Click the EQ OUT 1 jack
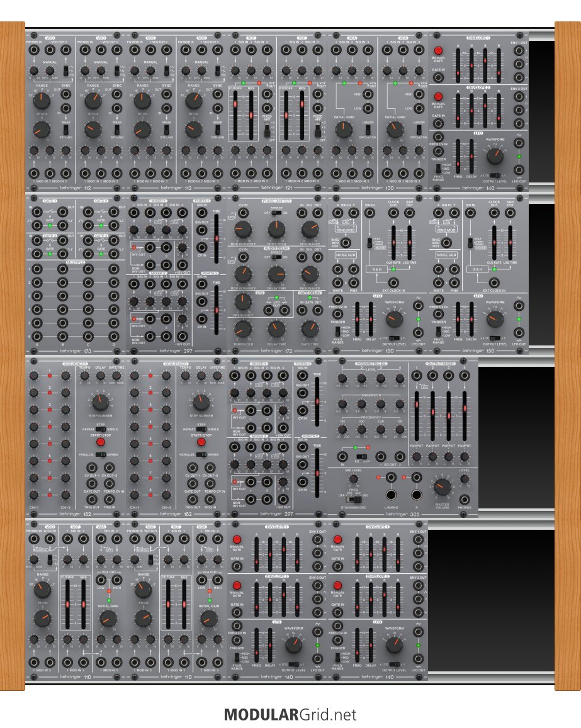Viewport: 581px width, 728px height. [x=381, y=456]
